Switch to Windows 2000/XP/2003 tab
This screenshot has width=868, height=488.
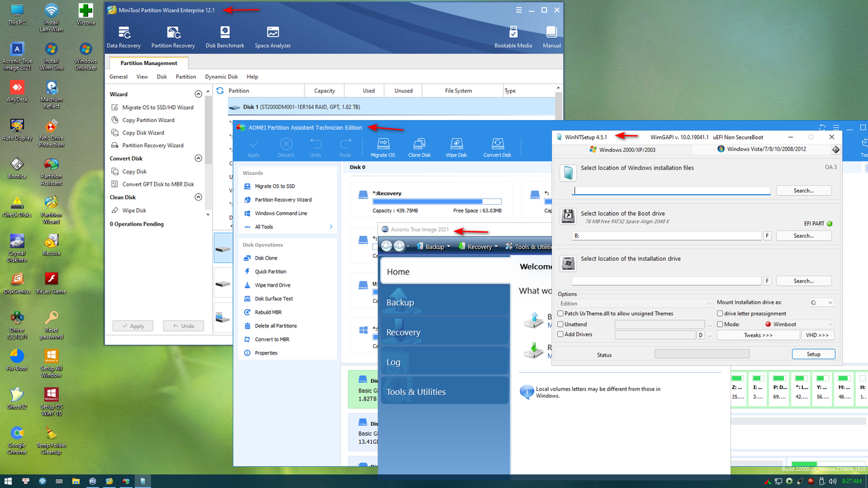624,149
